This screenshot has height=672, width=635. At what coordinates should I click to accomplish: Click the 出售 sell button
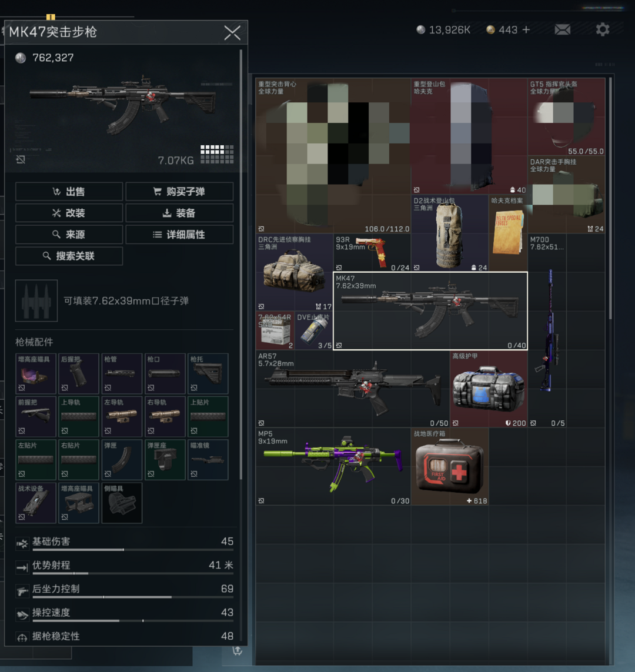[x=69, y=192]
